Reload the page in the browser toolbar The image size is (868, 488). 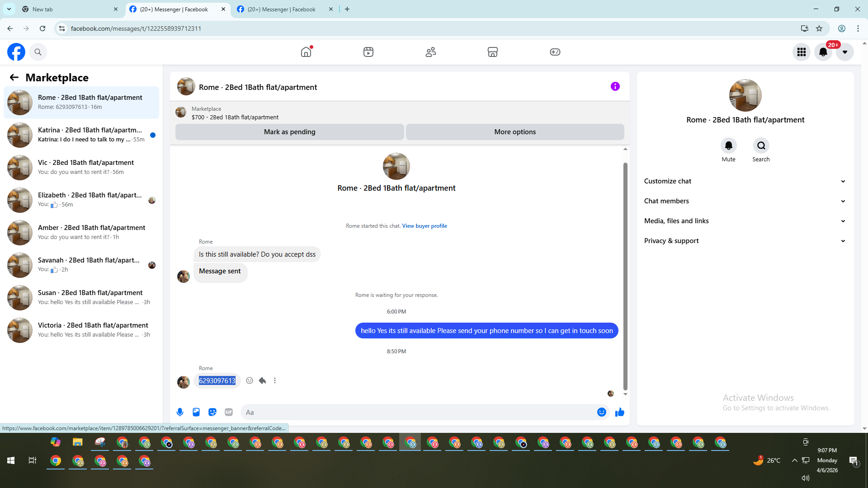(42, 28)
